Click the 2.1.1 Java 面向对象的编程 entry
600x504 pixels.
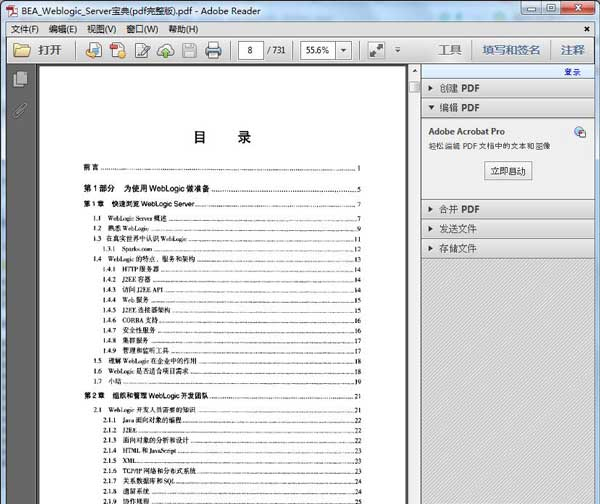coord(232,420)
